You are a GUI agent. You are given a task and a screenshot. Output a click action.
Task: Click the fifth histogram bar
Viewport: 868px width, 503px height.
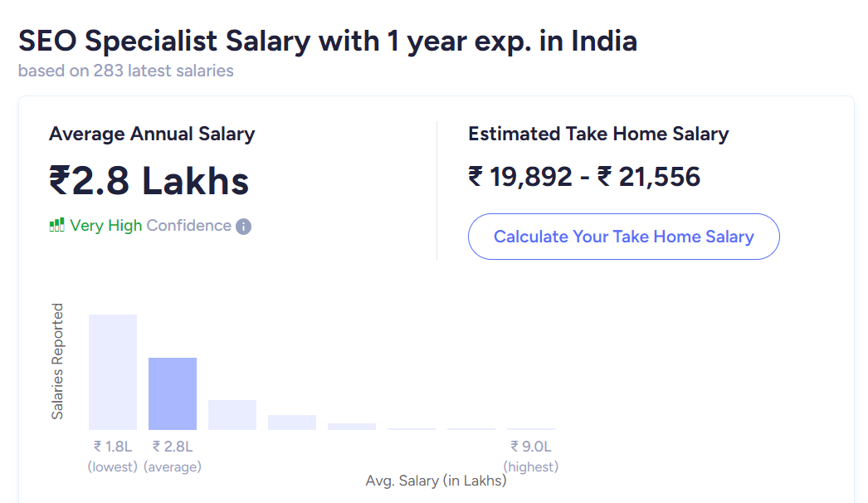pos(352,425)
